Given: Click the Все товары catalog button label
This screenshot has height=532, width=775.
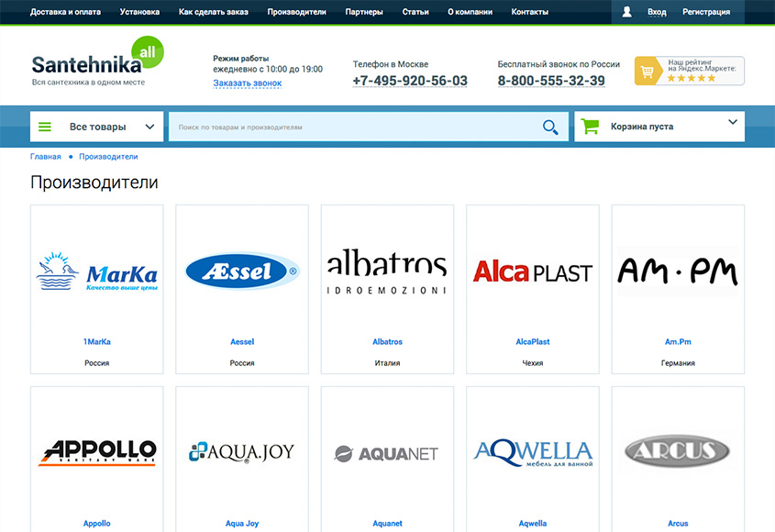Looking at the screenshot, I should pos(98,127).
